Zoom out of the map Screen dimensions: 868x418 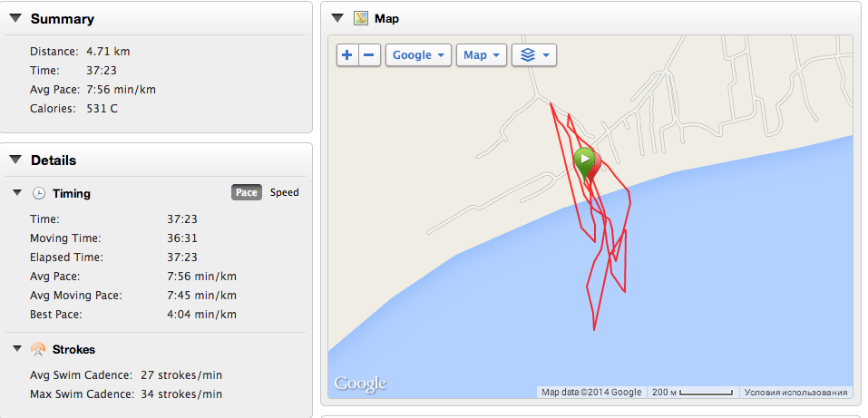tap(369, 55)
